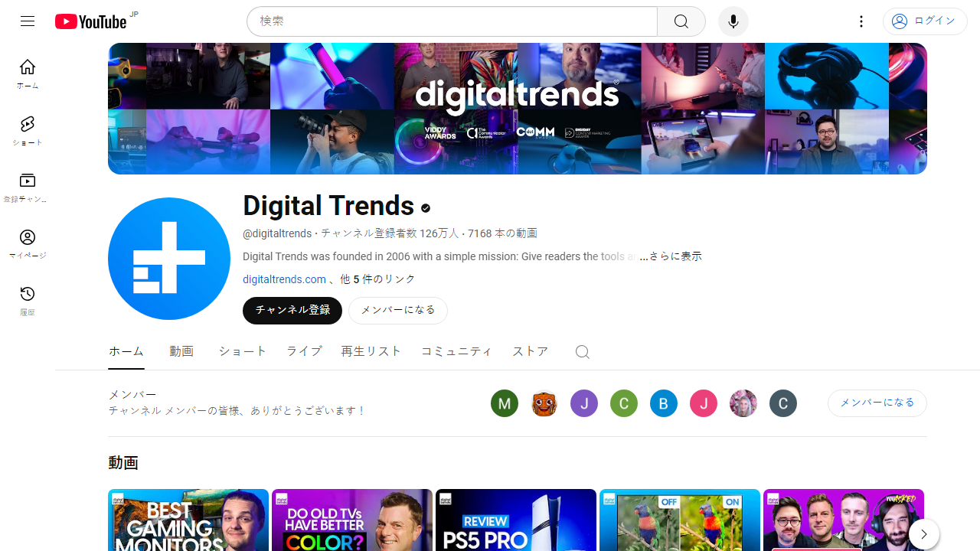Start voice search with the microphone icon
Image resolution: width=980 pixels, height=551 pixels.
coord(733,21)
